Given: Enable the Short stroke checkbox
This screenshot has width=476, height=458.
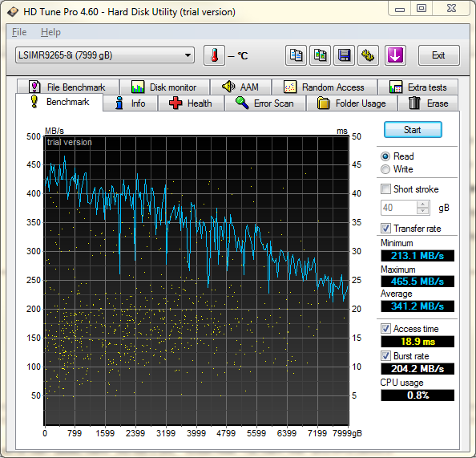Looking at the screenshot, I should [x=385, y=189].
